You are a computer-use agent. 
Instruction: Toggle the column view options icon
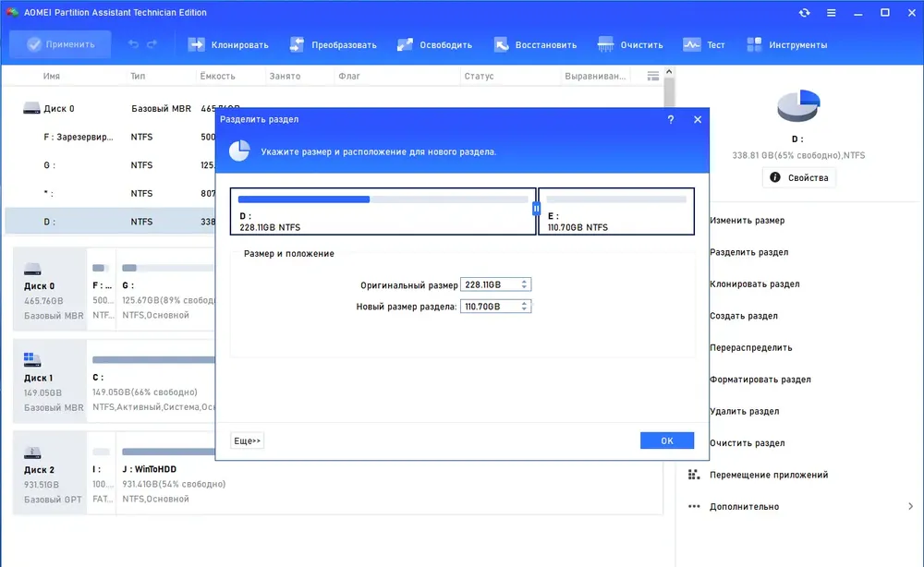coord(653,76)
